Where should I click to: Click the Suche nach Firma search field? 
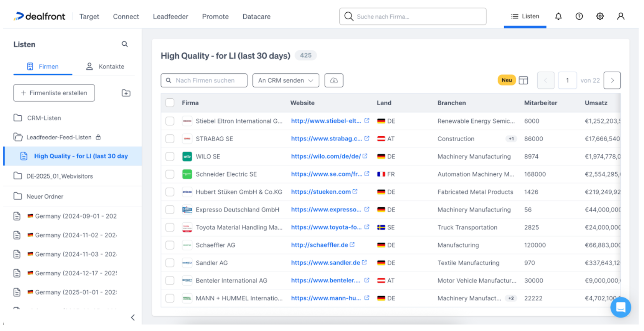tap(413, 17)
